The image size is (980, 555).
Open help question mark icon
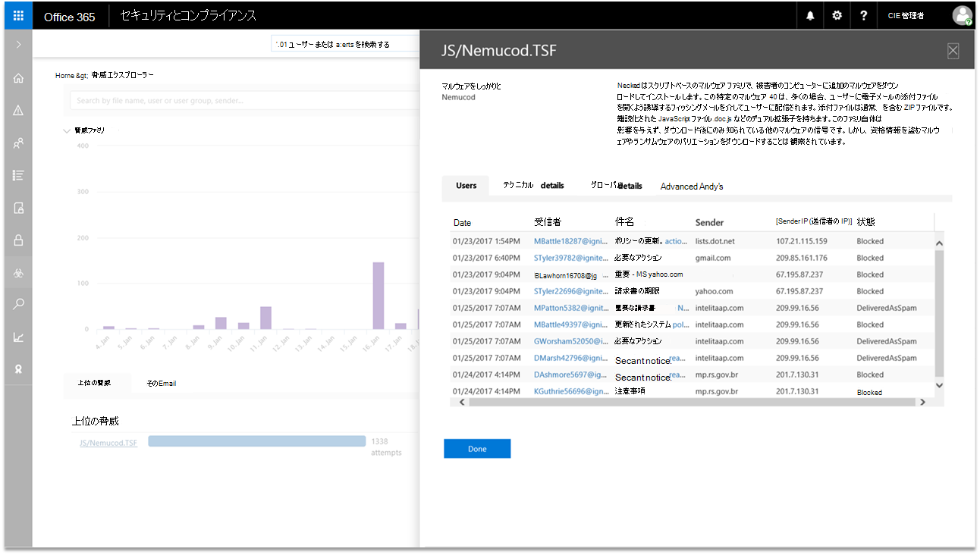coord(863,16)
